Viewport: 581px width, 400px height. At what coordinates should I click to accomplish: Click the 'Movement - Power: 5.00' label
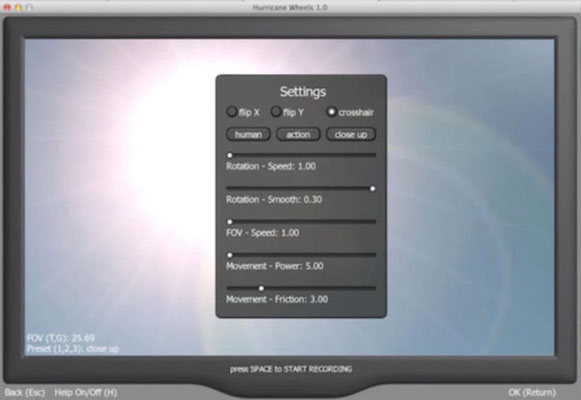pos(275,266)
